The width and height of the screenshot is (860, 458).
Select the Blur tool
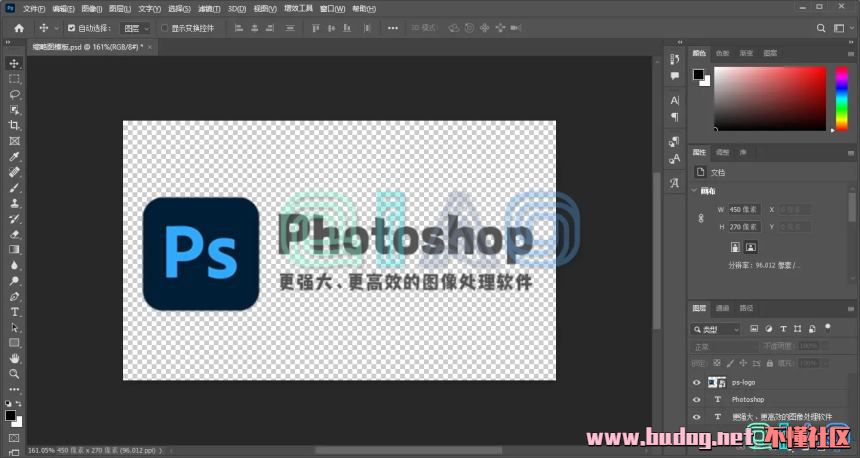[14, 265]
